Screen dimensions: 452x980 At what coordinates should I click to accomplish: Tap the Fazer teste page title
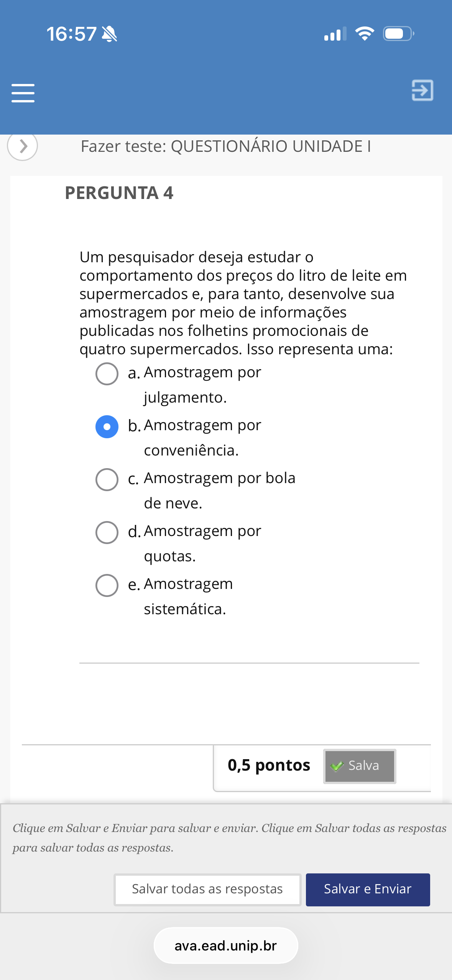[225, 146]
